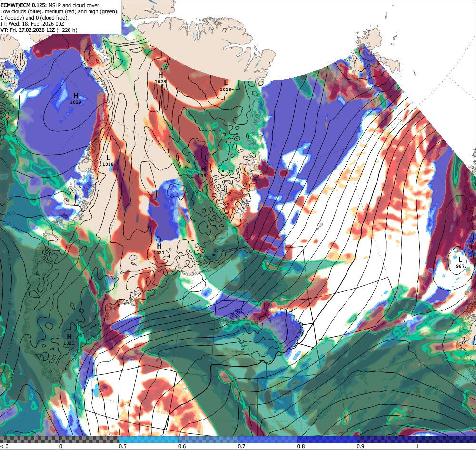
Task: Click the 'Low clouds (blue), medium (red)' legend line
Action: click(59, 11)
